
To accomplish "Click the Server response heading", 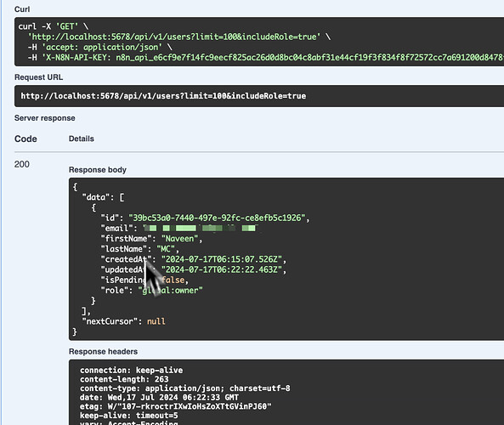I will click(45, 118).
